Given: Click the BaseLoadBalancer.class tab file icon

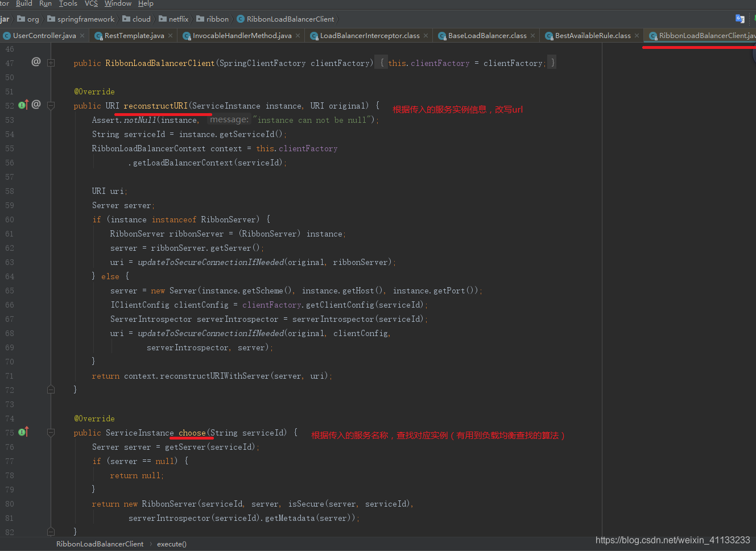Looking at the screenshot, I should click(x=442, y=36).
